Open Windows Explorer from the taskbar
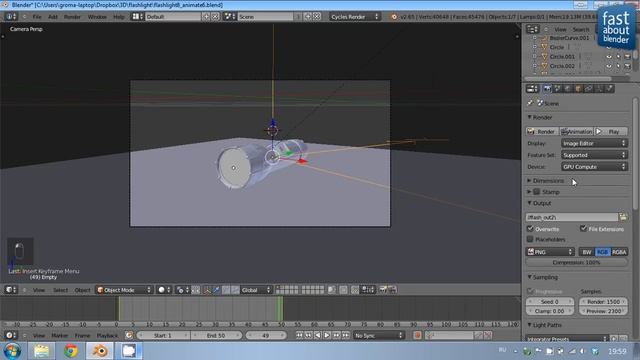Screen dimensions: 640x360 click(x=41, y=351)
